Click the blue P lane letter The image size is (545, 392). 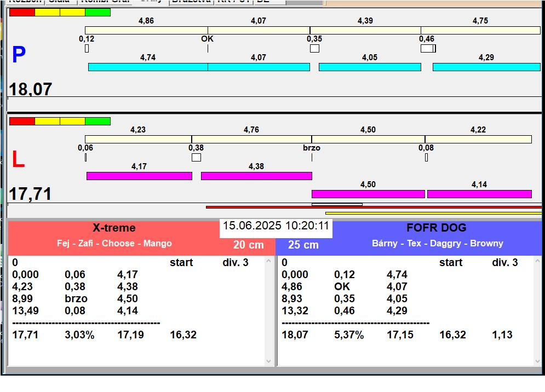coord(19,55)
